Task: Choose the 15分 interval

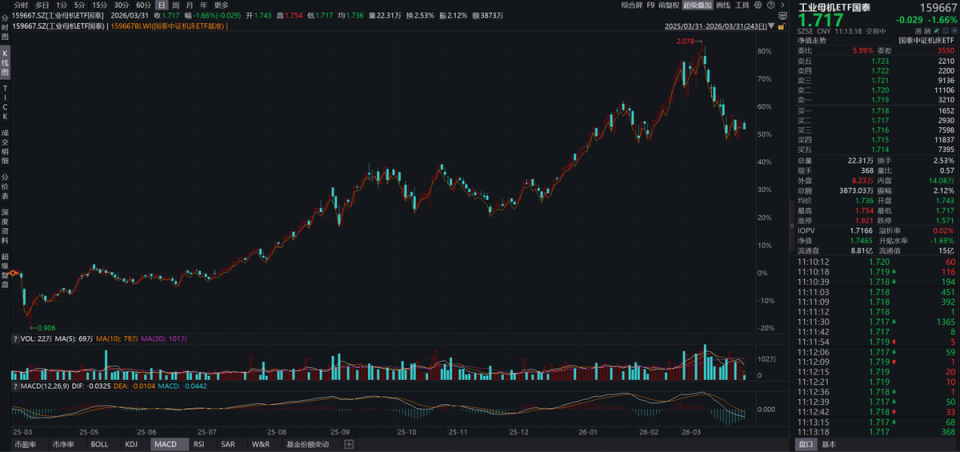Action: (x=99, y=5)
